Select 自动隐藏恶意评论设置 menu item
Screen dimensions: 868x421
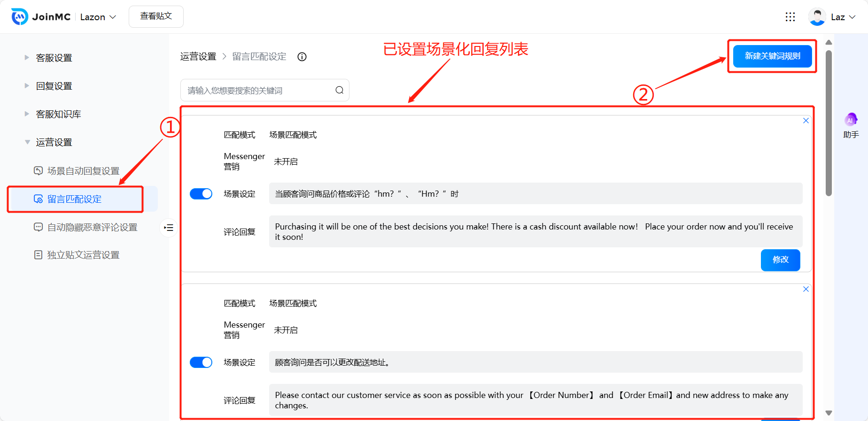92,227
